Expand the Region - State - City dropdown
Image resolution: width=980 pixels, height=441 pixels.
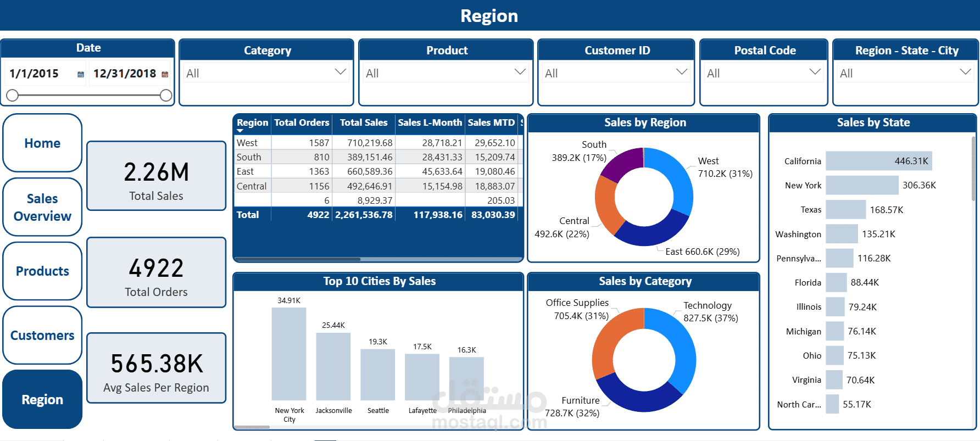(x=965, y=72)
